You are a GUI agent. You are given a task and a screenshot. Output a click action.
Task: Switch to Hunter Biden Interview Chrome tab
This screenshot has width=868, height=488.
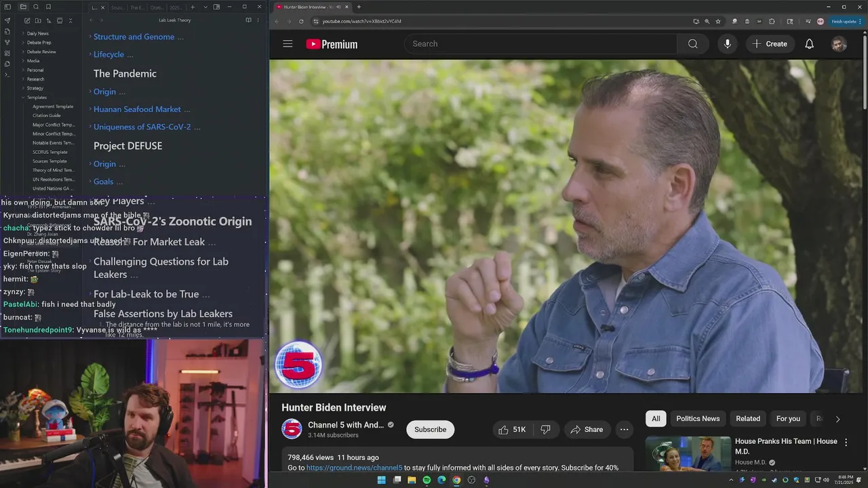coord(312,7)
